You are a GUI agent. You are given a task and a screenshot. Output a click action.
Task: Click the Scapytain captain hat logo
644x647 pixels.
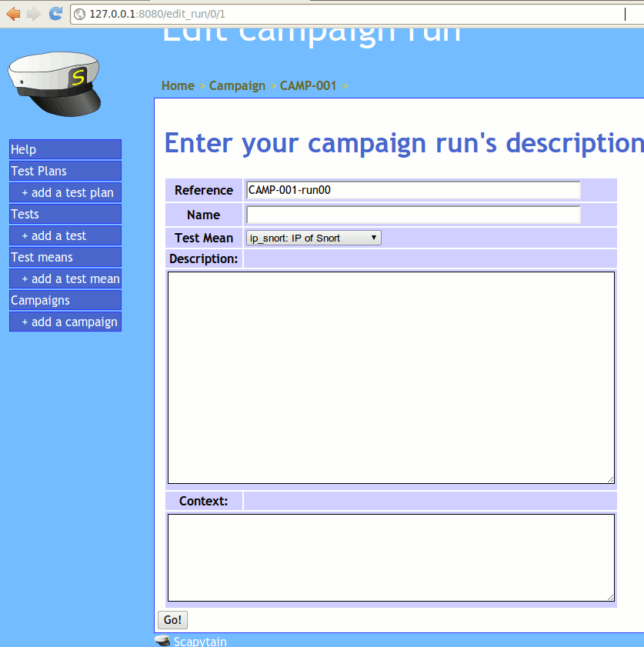pyautogui.click(x=54, y=82)
